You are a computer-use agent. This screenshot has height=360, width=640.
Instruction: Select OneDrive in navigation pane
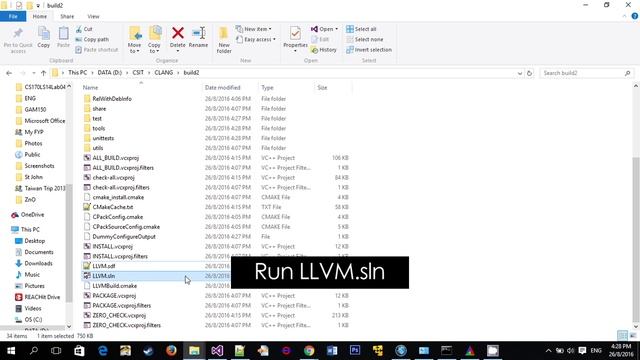tap(32, 215)
